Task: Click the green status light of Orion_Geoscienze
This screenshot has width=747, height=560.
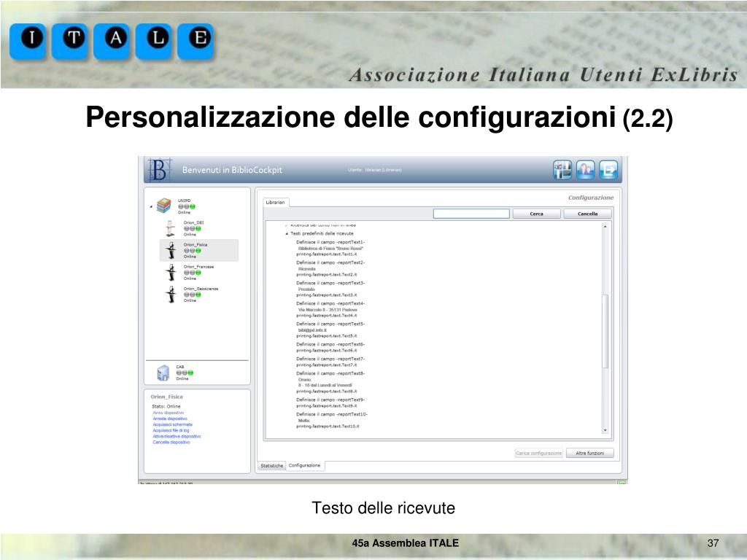Action: click(x=198, y=295)
